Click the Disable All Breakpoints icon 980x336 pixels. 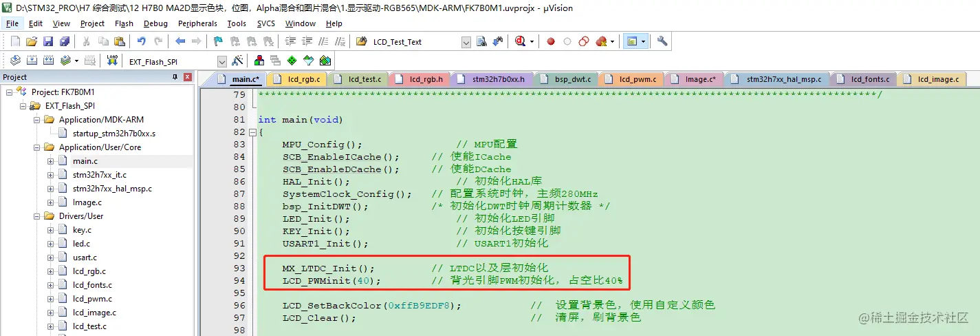pos(584,42)
